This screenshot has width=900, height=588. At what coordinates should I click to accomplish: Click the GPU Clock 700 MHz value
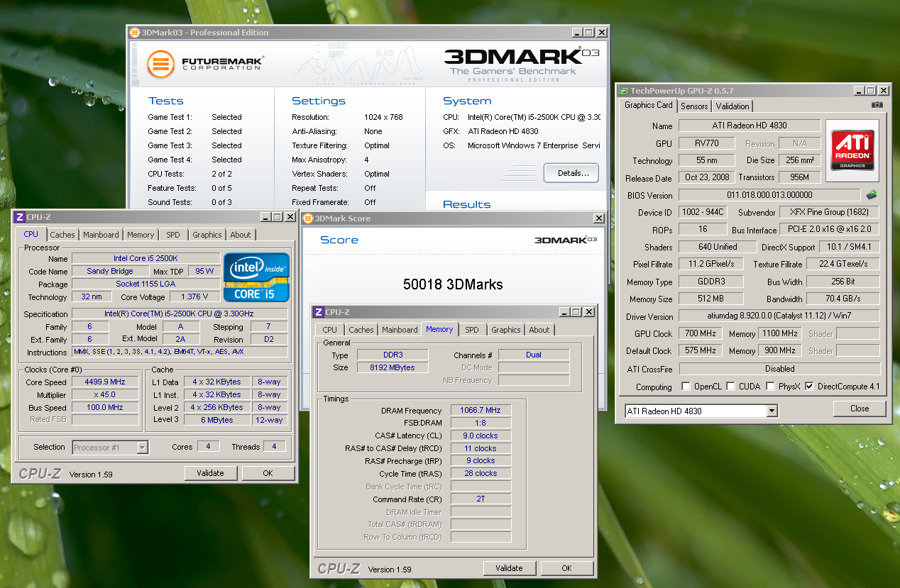(x=701, y=333)
